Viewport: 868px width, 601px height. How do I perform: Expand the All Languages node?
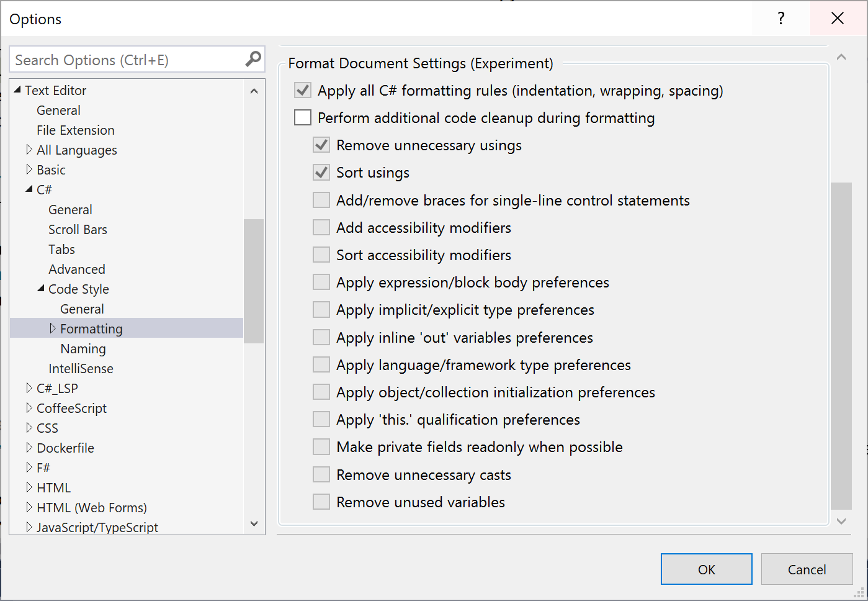29,150
